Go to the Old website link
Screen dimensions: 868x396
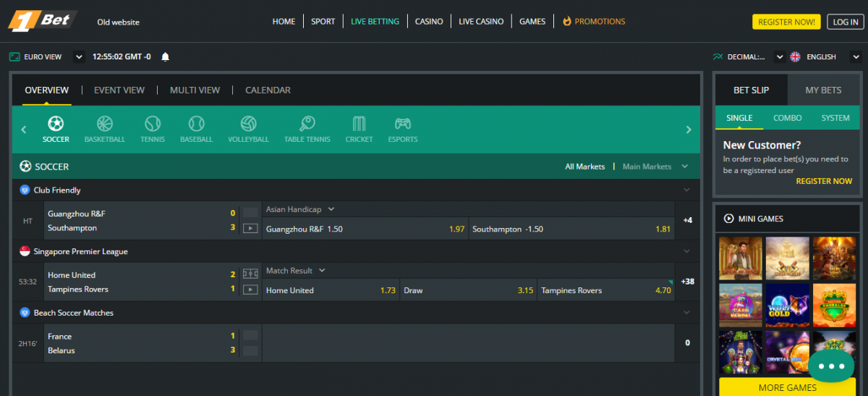coord(119,22)
